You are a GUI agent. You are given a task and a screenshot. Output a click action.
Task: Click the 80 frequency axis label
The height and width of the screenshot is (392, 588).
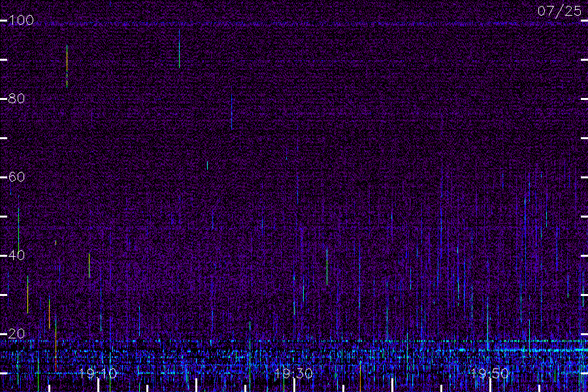(16, 99)
